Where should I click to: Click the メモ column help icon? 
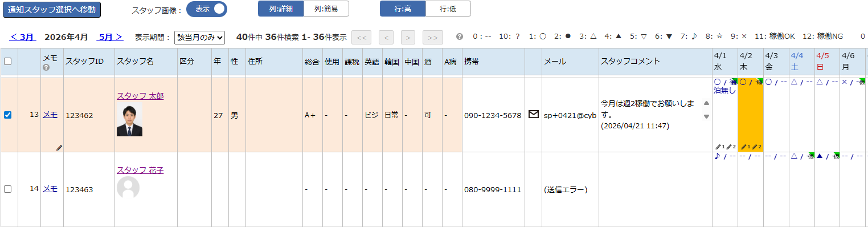point(46,67)
